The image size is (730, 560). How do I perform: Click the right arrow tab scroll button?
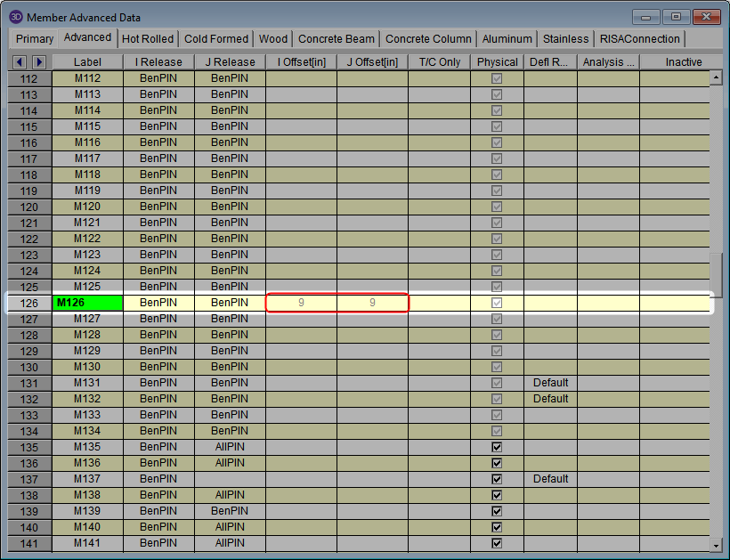point(38,61)
